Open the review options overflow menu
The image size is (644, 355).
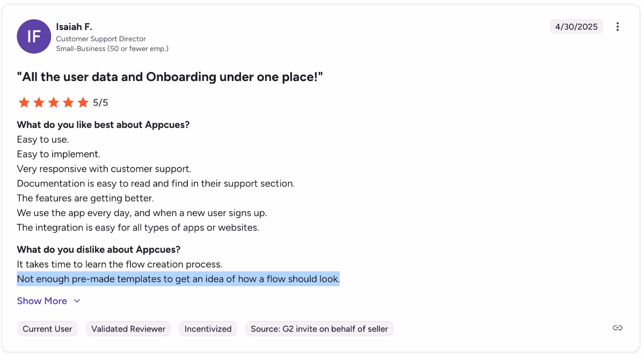(x=617, y=26)
